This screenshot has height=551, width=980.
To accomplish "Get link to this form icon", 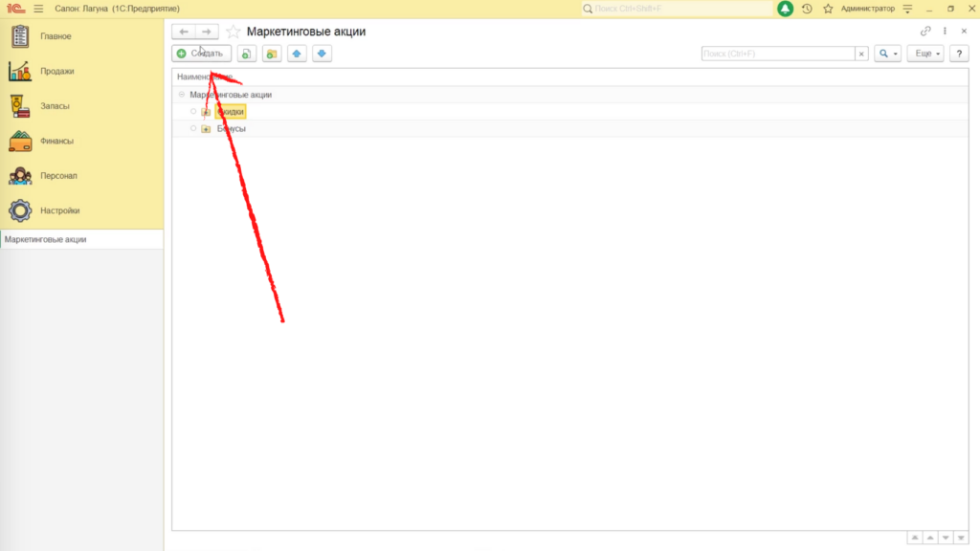I will [x=925, y=32].
